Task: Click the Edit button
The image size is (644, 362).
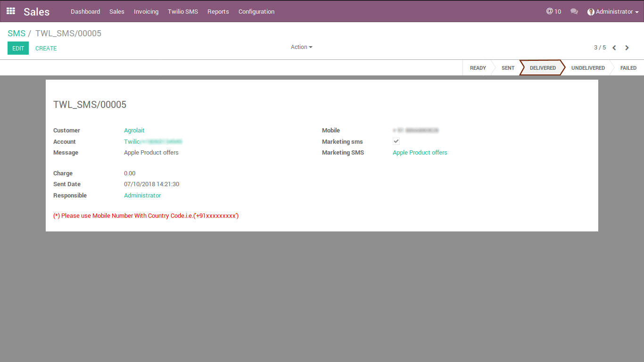Action: pyautogui.click(x=18, y=48)
